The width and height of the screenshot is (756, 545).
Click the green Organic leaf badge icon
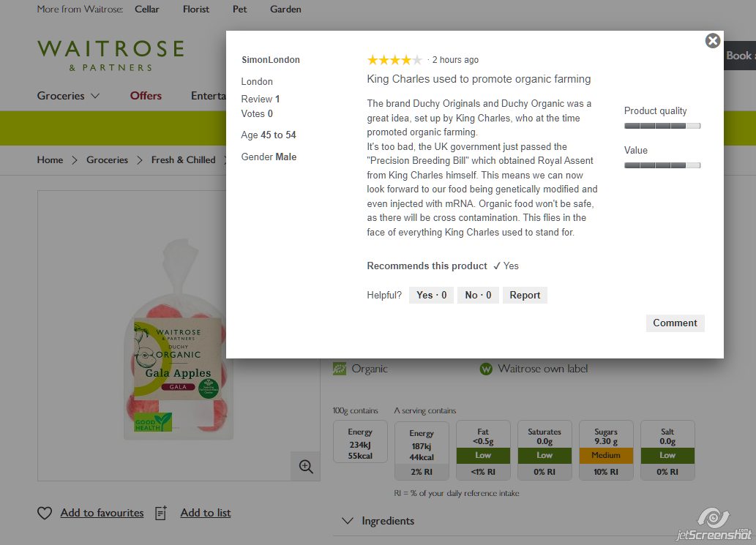[x=340, y=369]
